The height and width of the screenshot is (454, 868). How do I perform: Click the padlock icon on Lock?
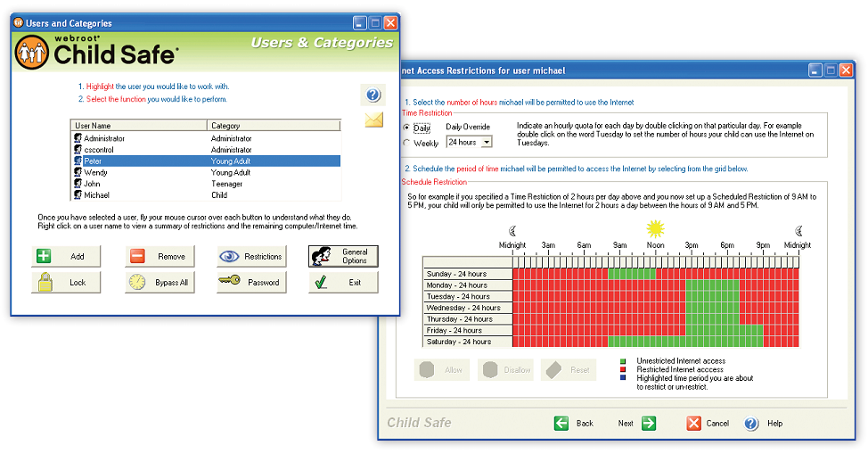click(45, 282)
